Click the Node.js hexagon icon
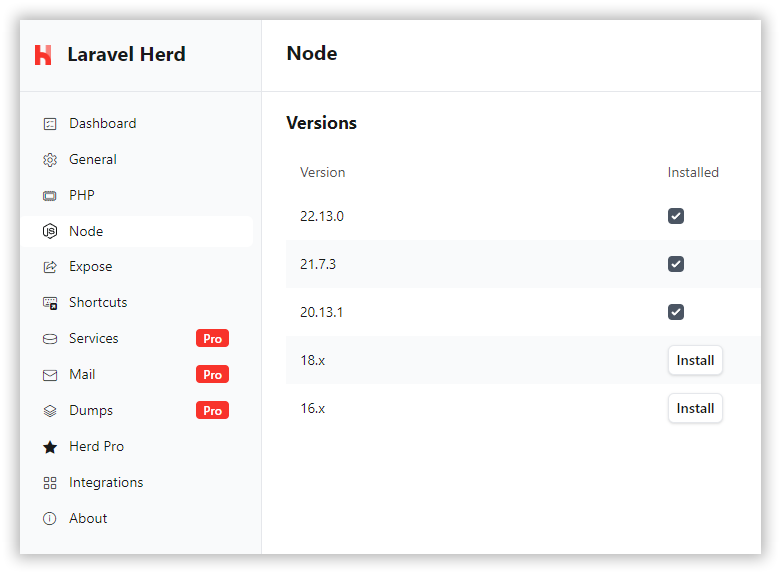781x574 pixels. coord(50,231)
